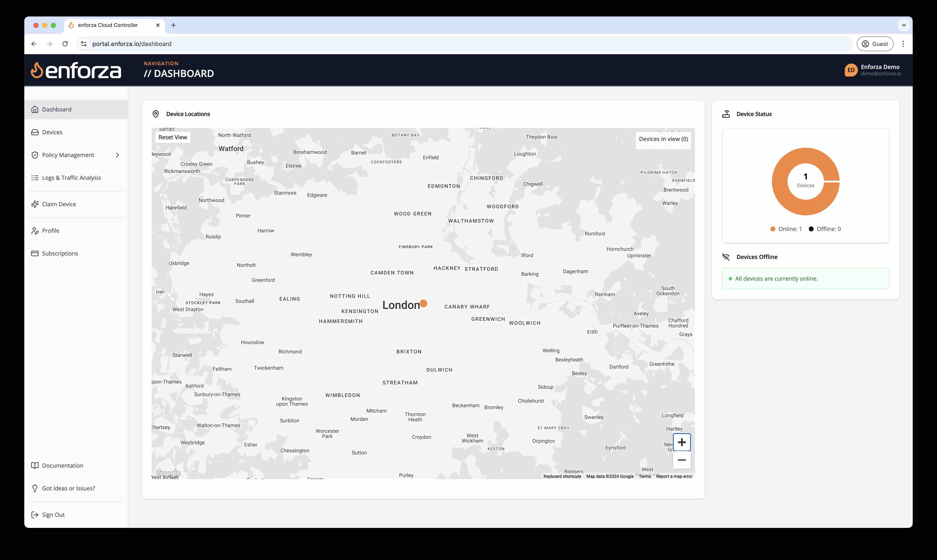The image size is (937, 560).
Task: Click the Online: 1 orange legend swatch
Action: (x=773, y=229)
